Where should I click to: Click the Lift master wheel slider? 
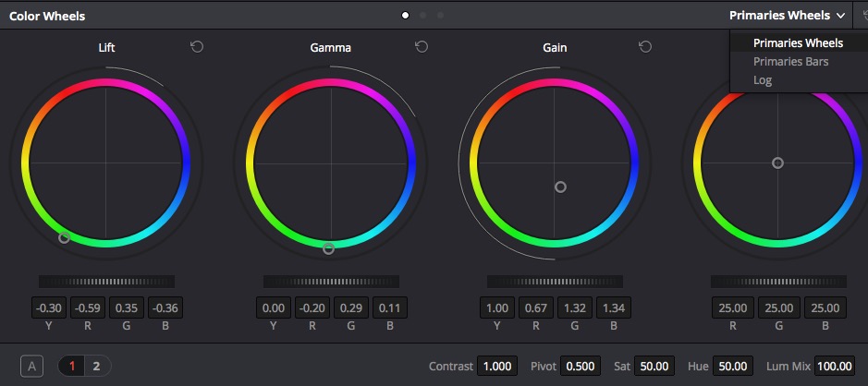coord(106,282)
